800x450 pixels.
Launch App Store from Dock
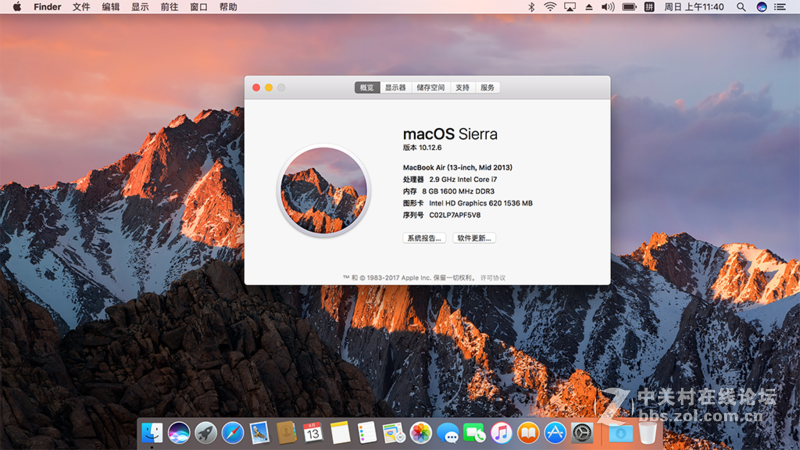pos(555,433)
